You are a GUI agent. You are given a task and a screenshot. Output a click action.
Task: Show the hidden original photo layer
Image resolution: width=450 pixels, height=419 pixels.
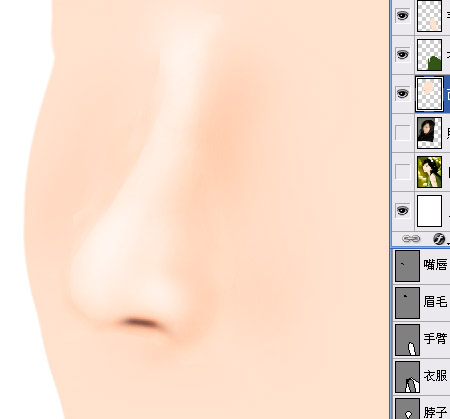pos(402,172)
